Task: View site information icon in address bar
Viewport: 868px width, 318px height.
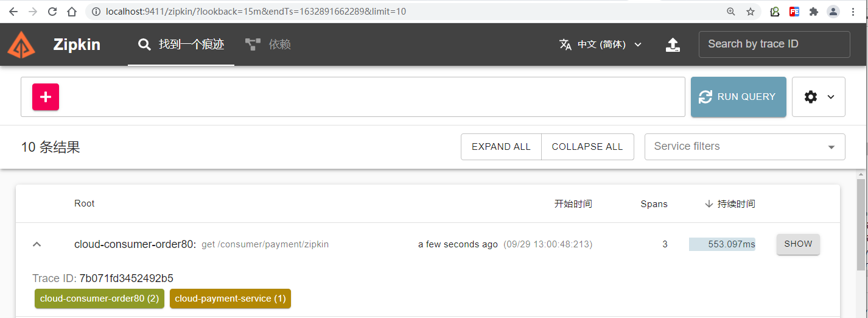Action: (x=96, y=12)
